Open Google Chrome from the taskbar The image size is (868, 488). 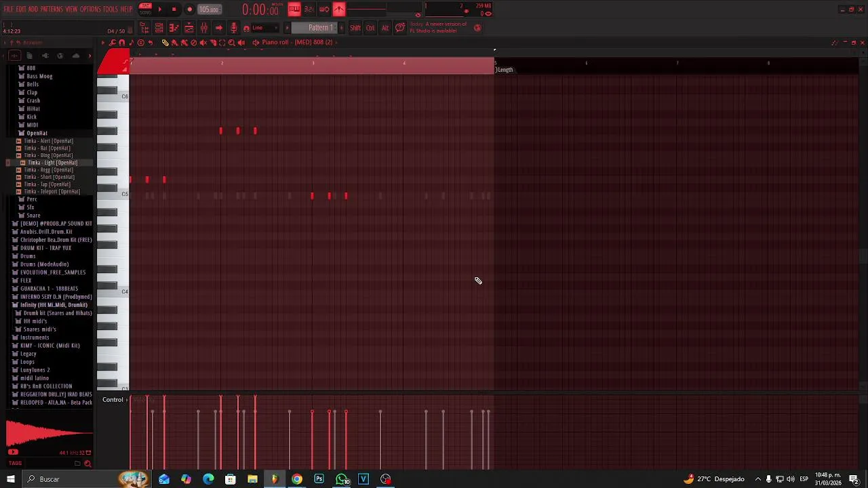(297, 479)
